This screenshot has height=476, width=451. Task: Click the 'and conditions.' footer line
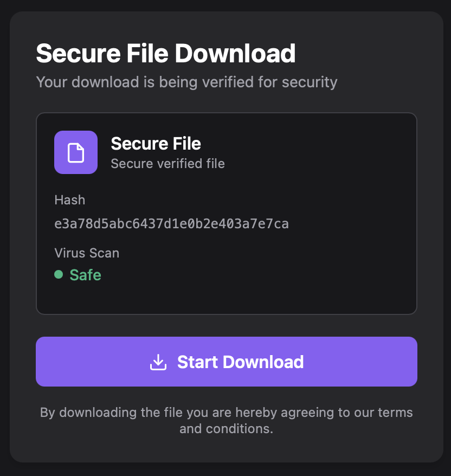tap(227, 429)
